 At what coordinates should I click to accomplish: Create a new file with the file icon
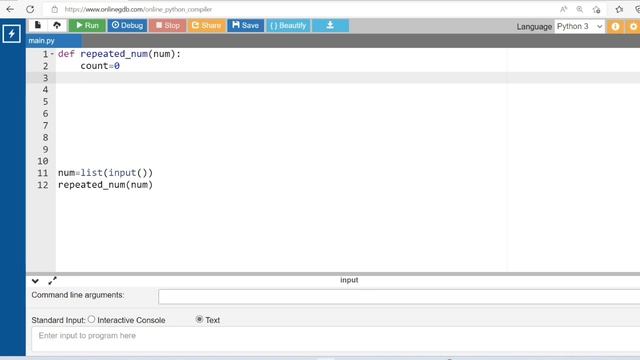(38, 25)
